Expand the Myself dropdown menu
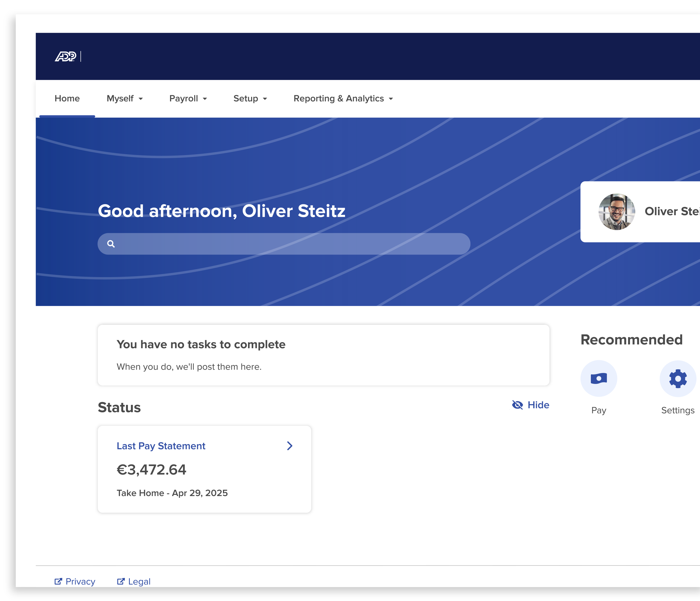The width and height of the screenshot is (700, 601). coord(125,99)
